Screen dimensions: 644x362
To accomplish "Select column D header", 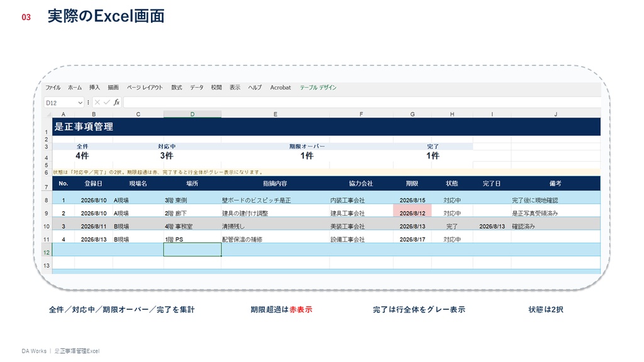I will coord(192,114).
